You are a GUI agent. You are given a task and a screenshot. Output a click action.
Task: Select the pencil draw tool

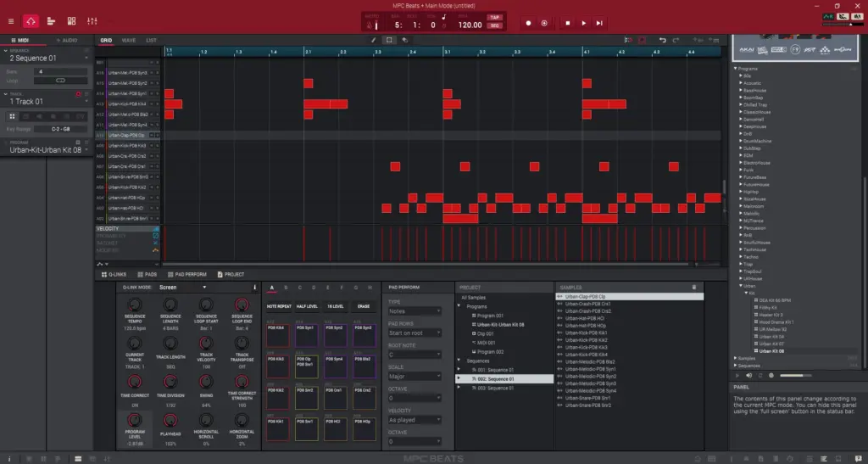(x=374, y=41)
